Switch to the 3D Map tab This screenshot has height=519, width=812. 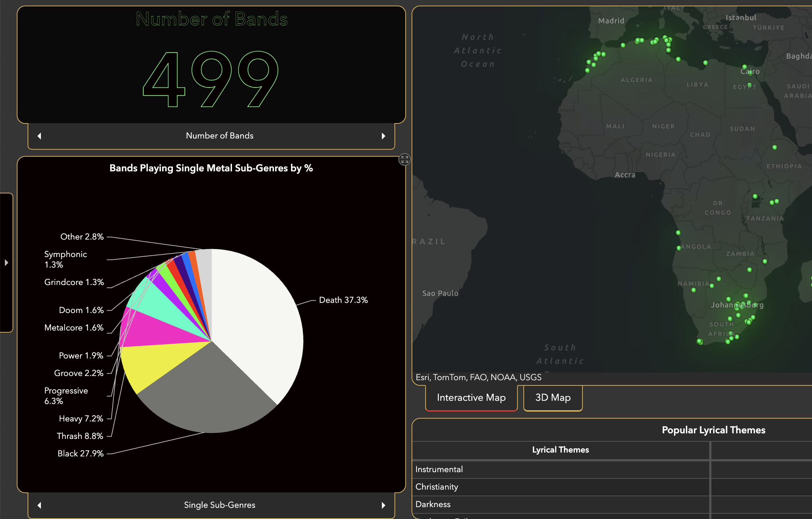tap(553, 398)
